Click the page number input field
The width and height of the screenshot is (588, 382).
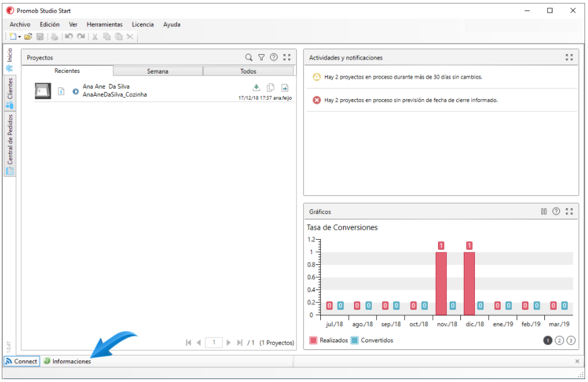tap(213, 343)
